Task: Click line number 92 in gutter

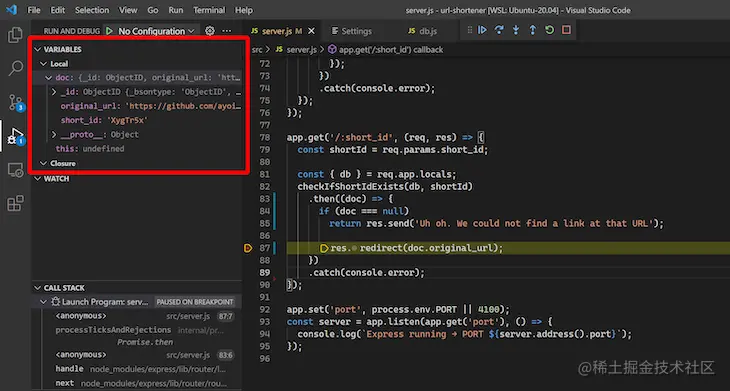Action: coord(264,310)
